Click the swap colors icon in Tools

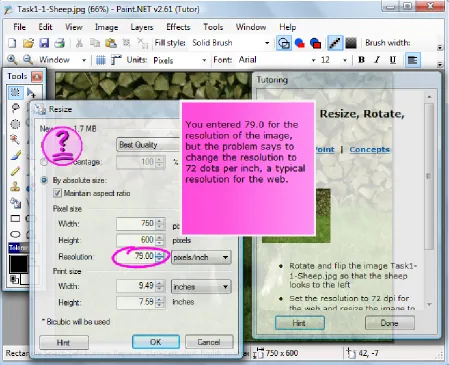pyautogui.click(x=14, y=279)
